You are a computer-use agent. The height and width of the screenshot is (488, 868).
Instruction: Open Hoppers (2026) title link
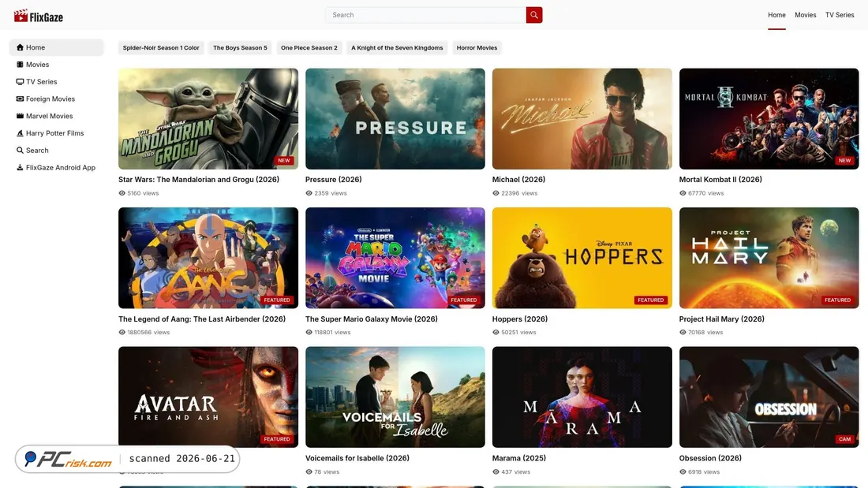pyautogui.click(x=520, y=319)
